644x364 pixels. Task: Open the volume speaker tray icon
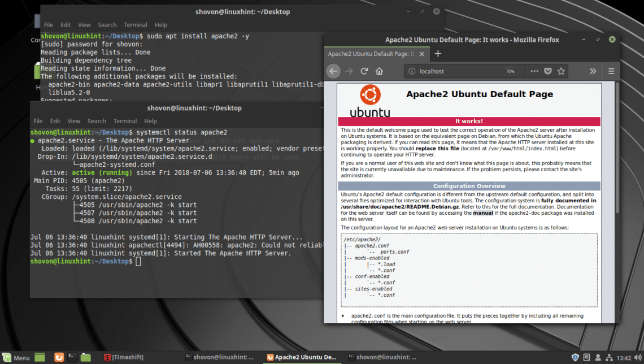(x=638, y=357)
